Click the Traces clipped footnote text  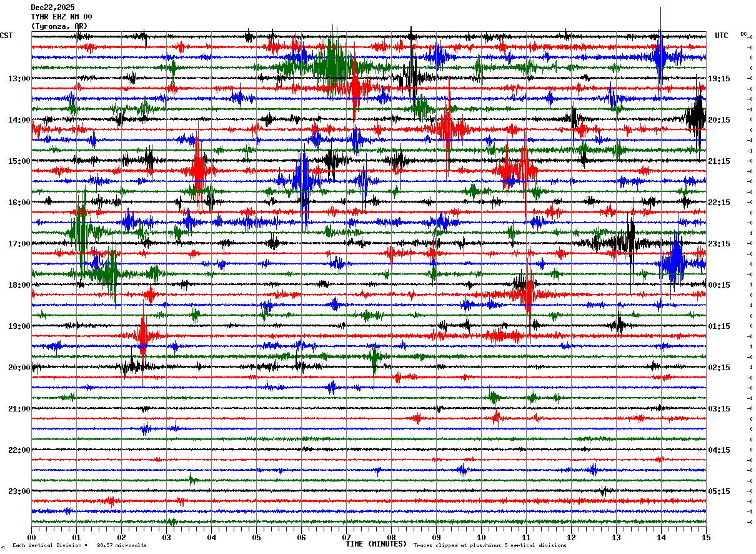tap(490, 546)
